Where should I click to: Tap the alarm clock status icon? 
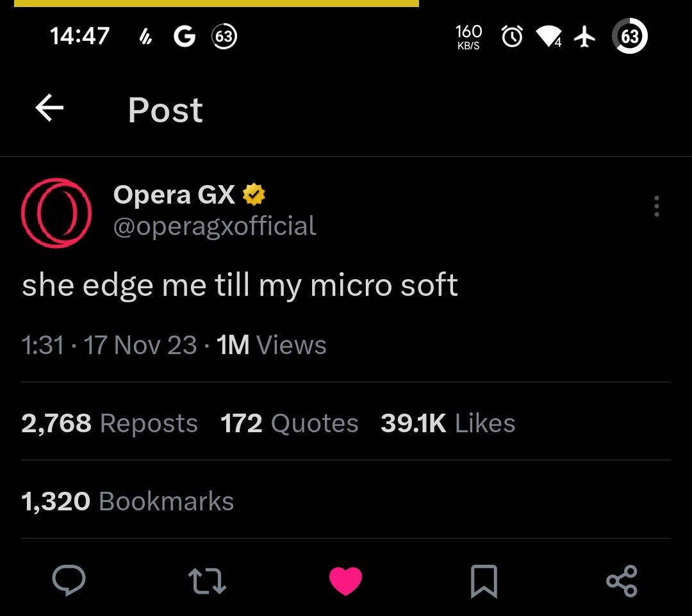[512, 37]
